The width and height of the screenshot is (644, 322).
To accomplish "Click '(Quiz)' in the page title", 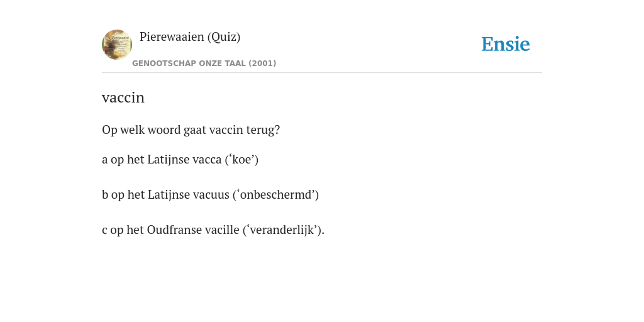I will [x=224, y=37].
